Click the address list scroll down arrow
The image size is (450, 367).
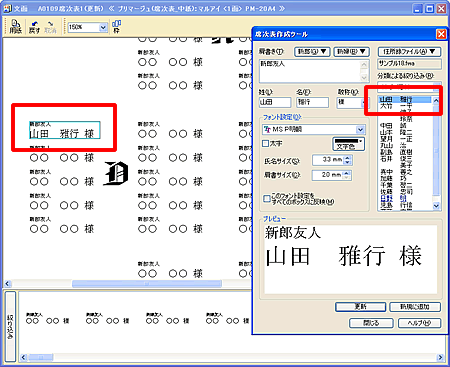[436, 206]
